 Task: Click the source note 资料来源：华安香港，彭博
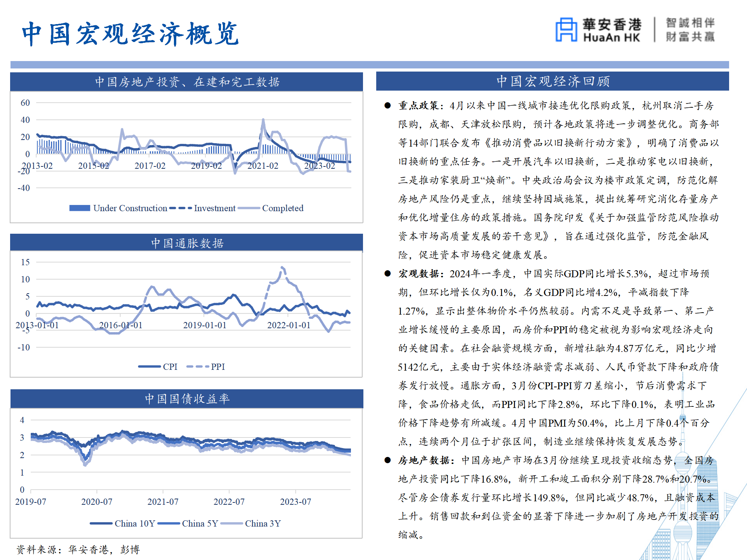(x=78, y=549)
